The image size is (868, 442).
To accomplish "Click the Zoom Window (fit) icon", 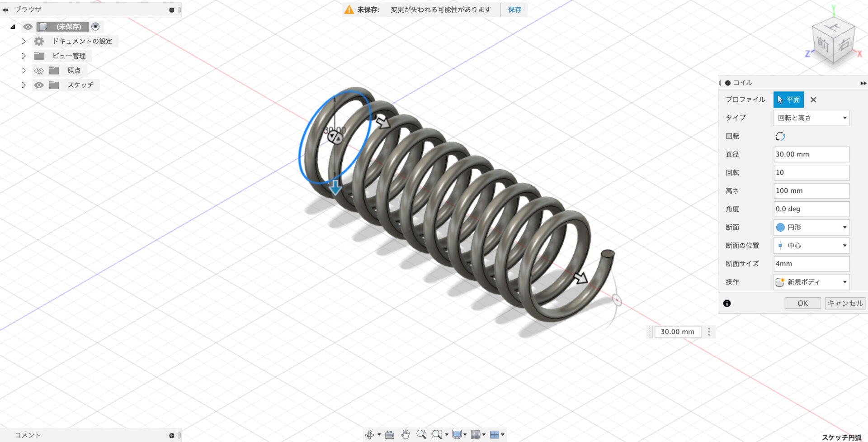I will pyautogui.click(x=437, y=435).
